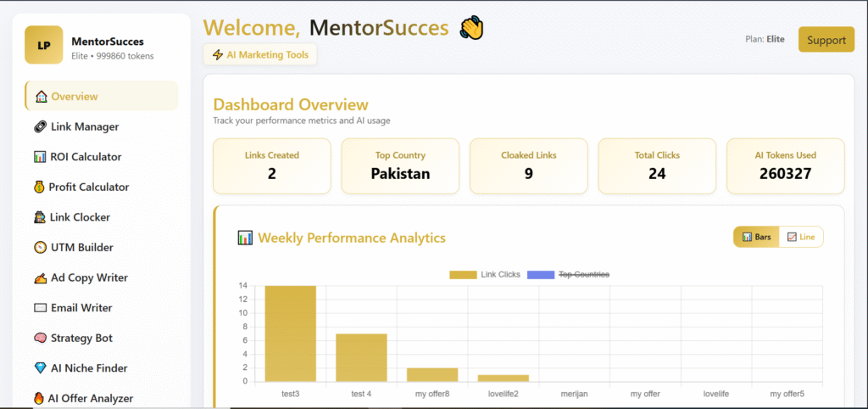This screenshot has height=409, width=868.
Task: Click the brain icon beside Strategy Bot
Action: (40, 338)
